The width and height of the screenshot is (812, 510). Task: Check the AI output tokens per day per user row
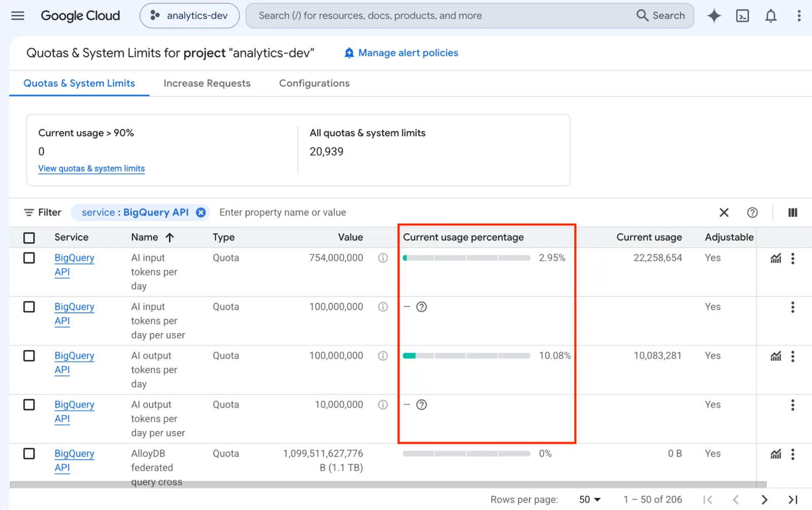pos(29,405)
